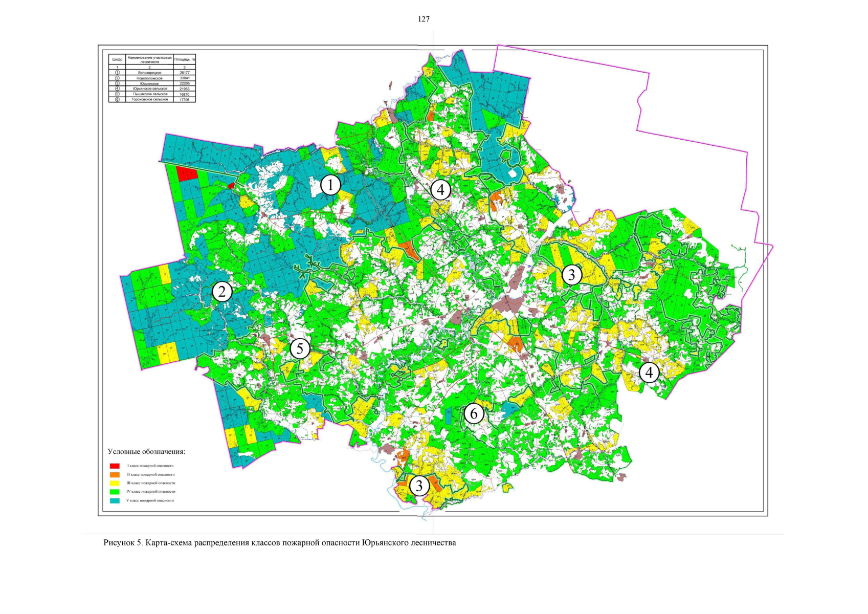The width and height of the screenshot is (868, 614).
Task: Click circled 3 cipher in the table
Action: tap(117, 83)
